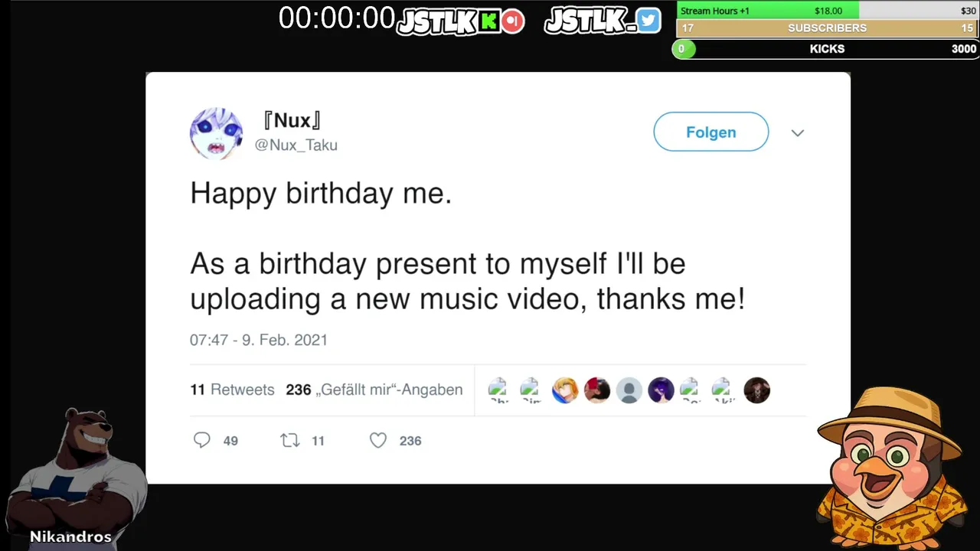Click the KICKS goal progress bar
Viewport: 980px width, 551px height.
[x=826, y=49]
